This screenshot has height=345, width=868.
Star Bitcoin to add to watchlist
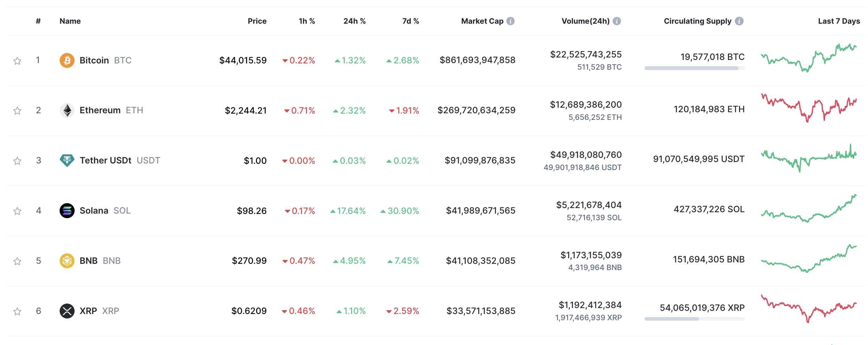point(17,61)
